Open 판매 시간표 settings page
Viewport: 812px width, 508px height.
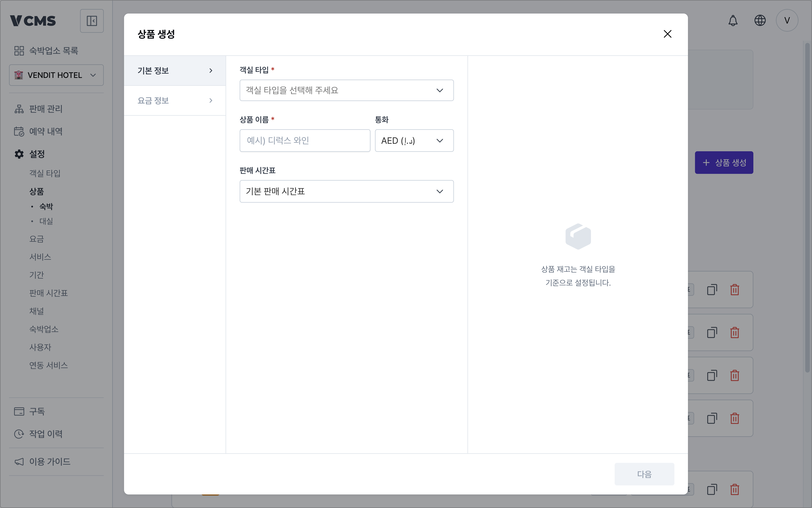tap(49, 293)
